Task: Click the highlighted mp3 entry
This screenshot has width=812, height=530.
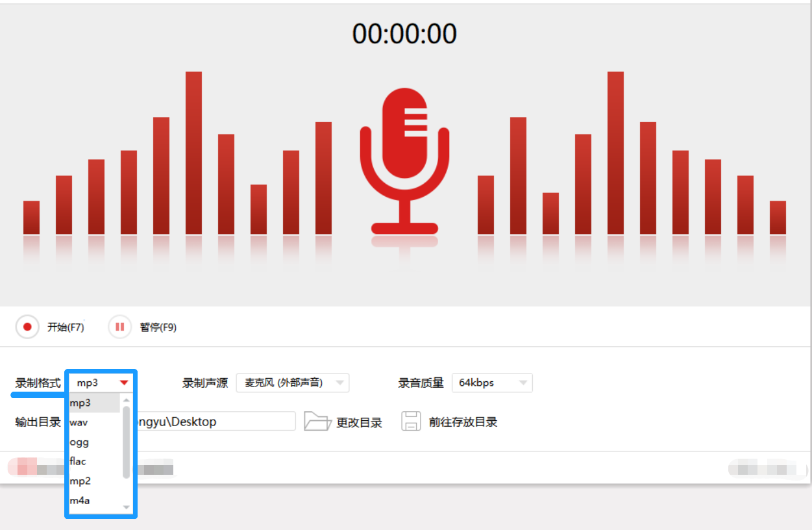Action: click(82, 402)
